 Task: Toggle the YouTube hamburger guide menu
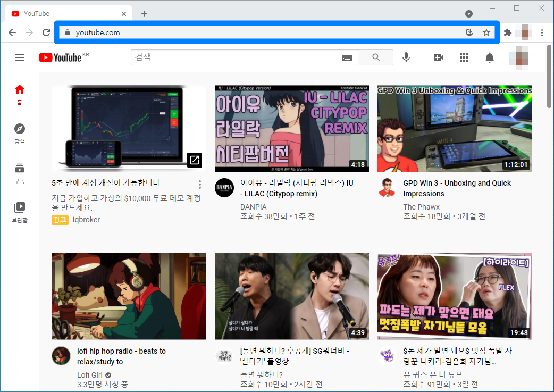[20, 57]
